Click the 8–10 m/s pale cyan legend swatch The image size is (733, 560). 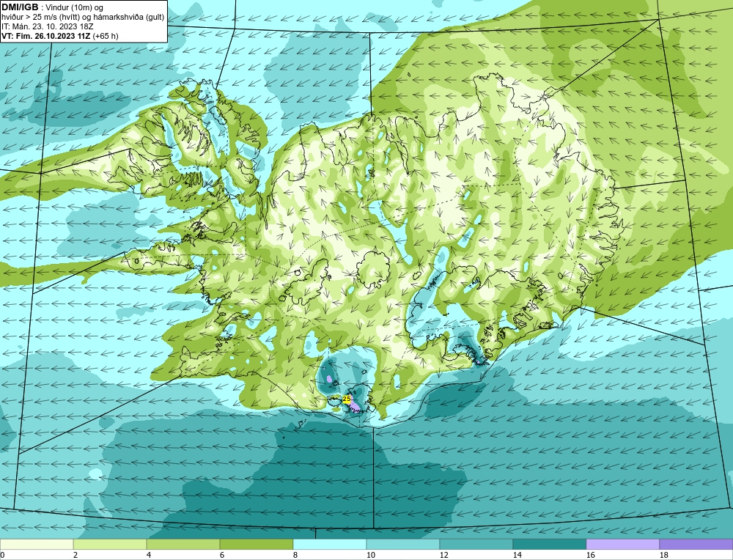tap(330, 544)
